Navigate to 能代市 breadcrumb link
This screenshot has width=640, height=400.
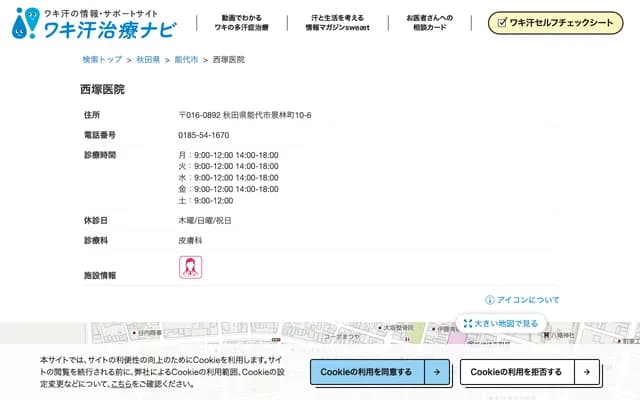(x=186, y=60)
